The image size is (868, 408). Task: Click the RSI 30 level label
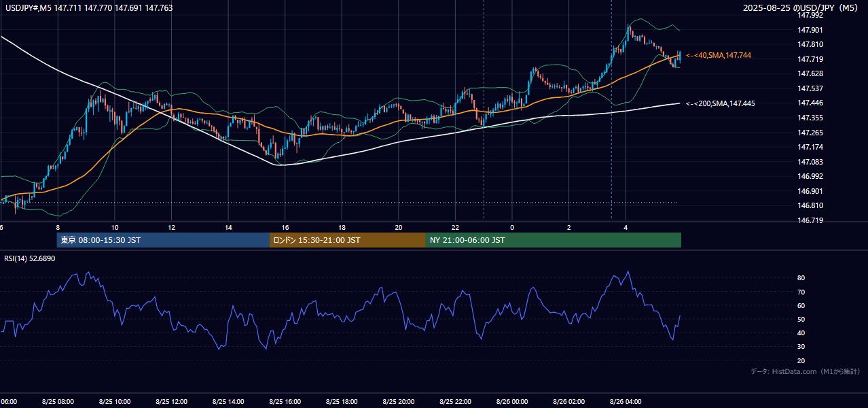coord(801,347)
